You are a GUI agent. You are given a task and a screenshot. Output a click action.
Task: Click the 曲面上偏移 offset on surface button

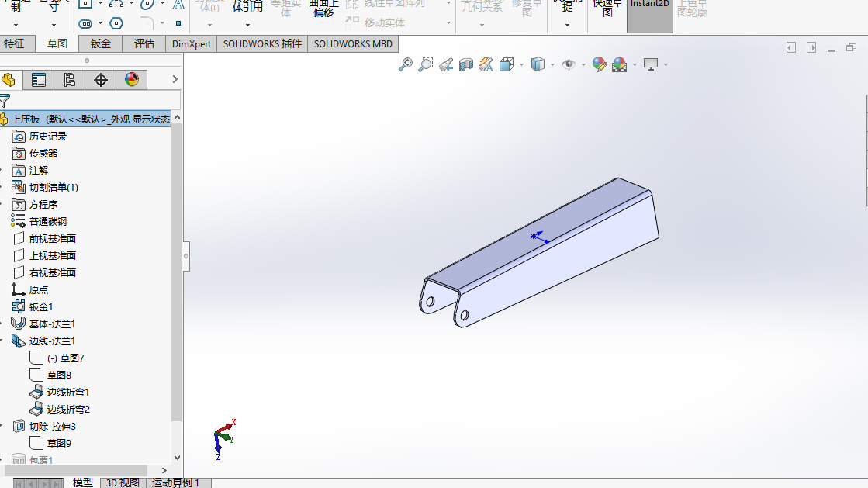coord(323,9)
